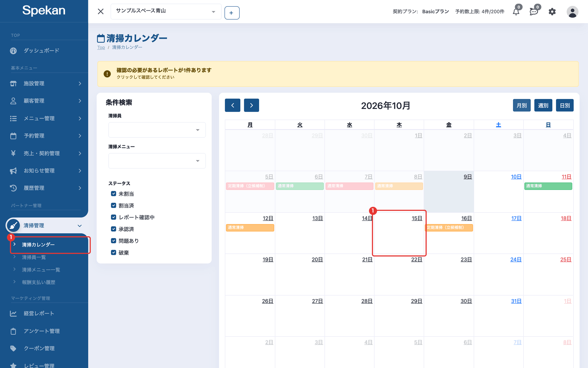Screen dimensions: 588x368
Task: Switch to 月別 view
Action: pos(521,105)
